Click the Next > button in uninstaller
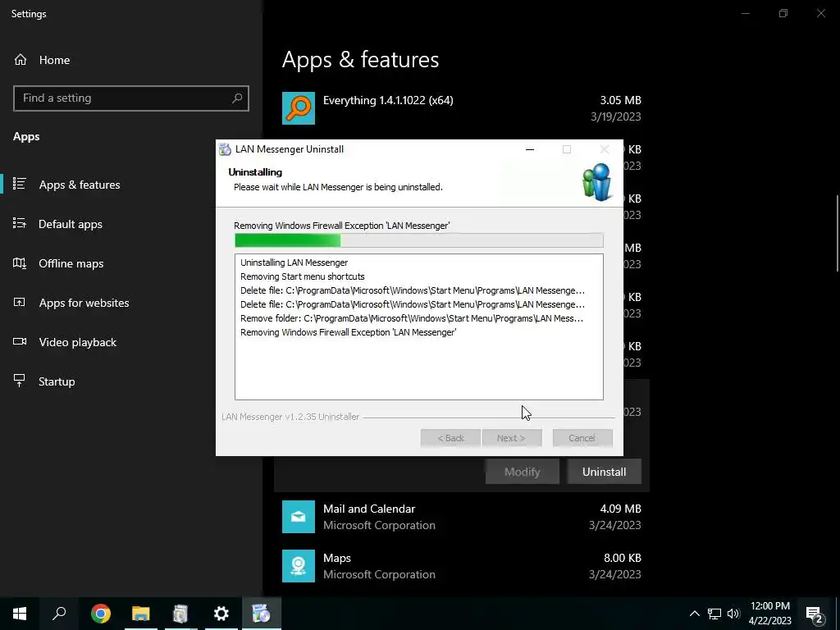This screenshot has height=630, width=840. click(x=512, y=438)
